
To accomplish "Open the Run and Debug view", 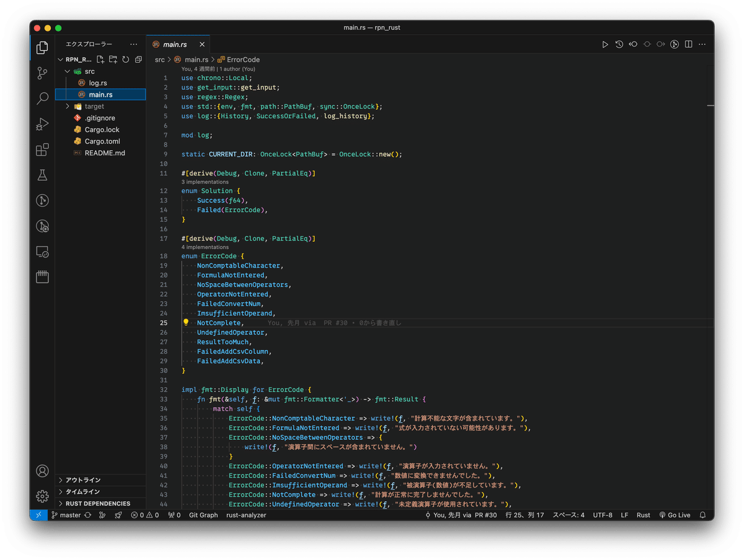I will (x=42, y=124).
